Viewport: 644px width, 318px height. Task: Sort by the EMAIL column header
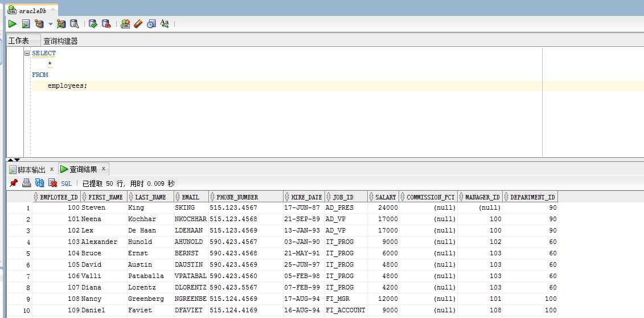click(x=191, y=197)
